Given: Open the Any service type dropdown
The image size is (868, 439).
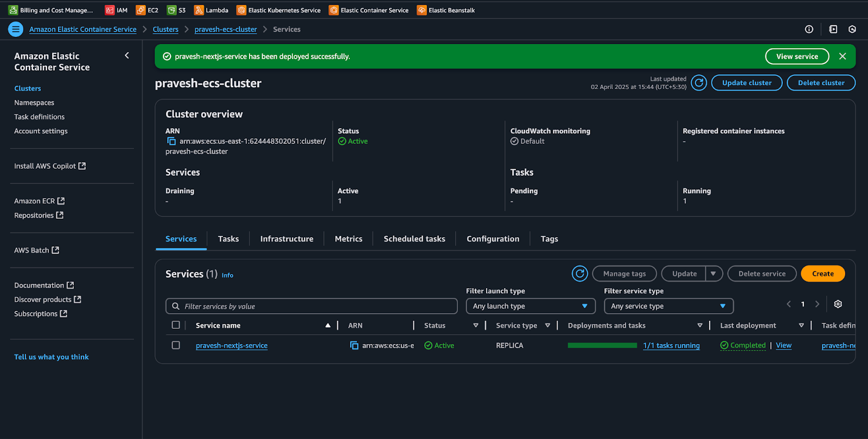Looking at the screenshot, I should click(x=668, y=306).
